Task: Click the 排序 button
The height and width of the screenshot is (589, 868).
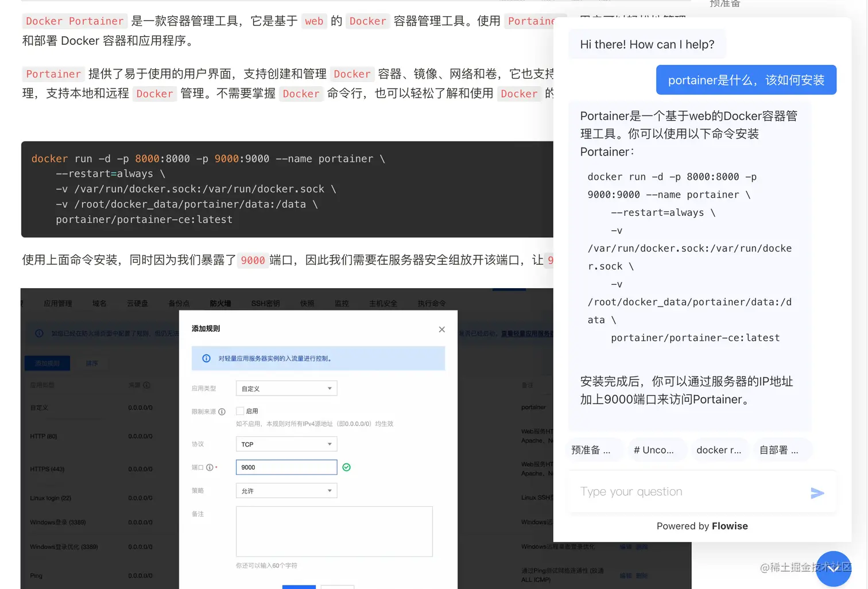Action: pos(91,363)
